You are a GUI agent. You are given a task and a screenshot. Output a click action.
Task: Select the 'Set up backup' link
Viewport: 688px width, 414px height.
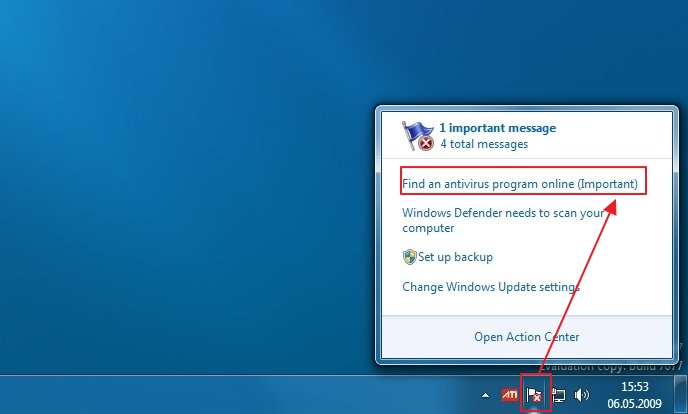455,257
